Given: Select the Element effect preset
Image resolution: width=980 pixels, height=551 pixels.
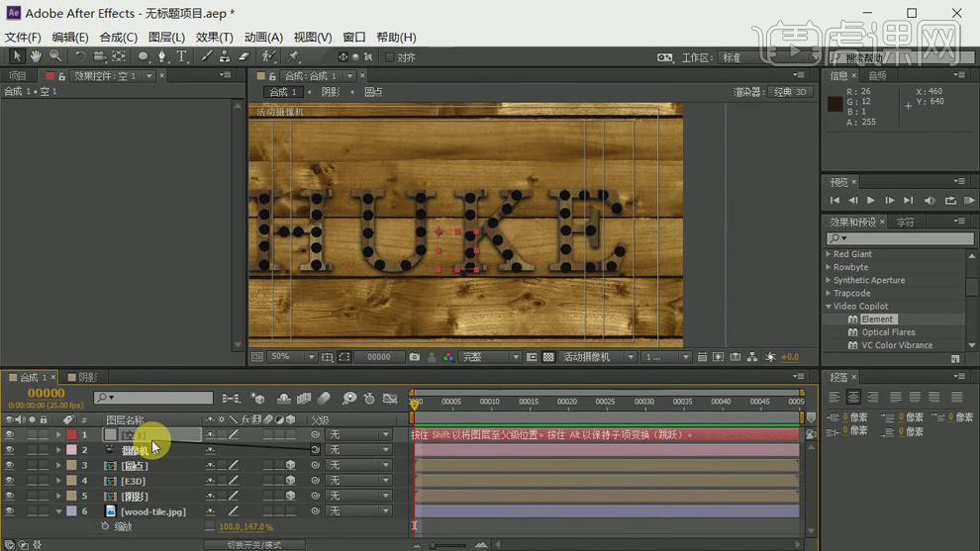Looking at the screenshot, I should tap(877, 320).
